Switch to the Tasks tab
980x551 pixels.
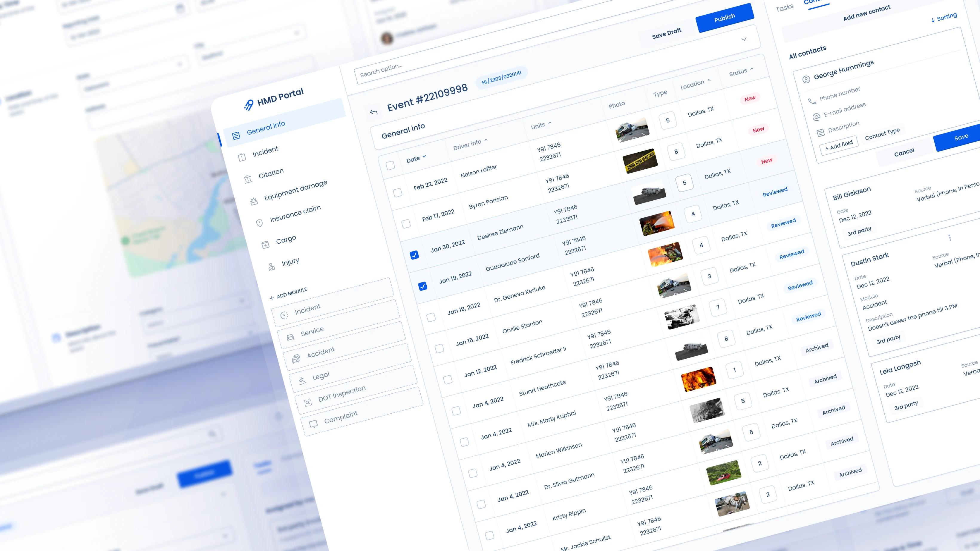pos(785,7)
